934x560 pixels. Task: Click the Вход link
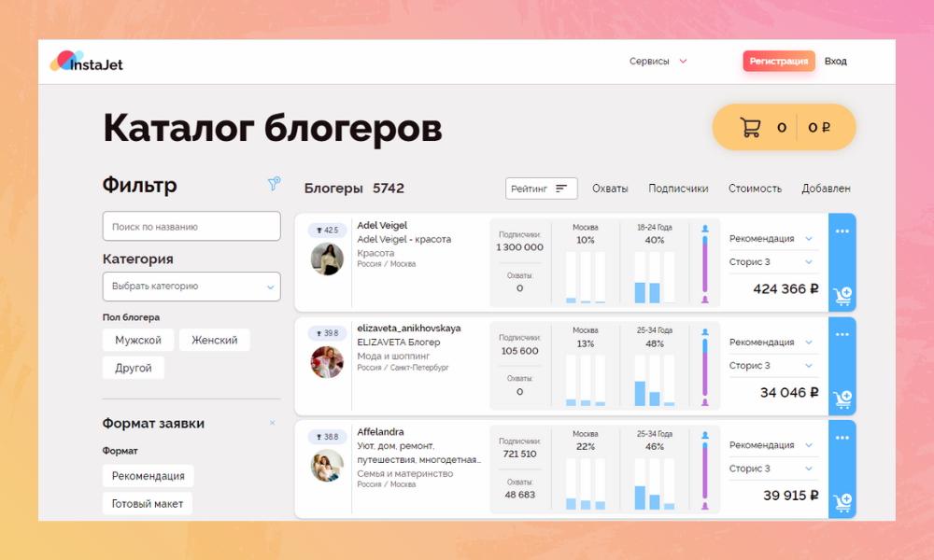(x=836, y=62)
